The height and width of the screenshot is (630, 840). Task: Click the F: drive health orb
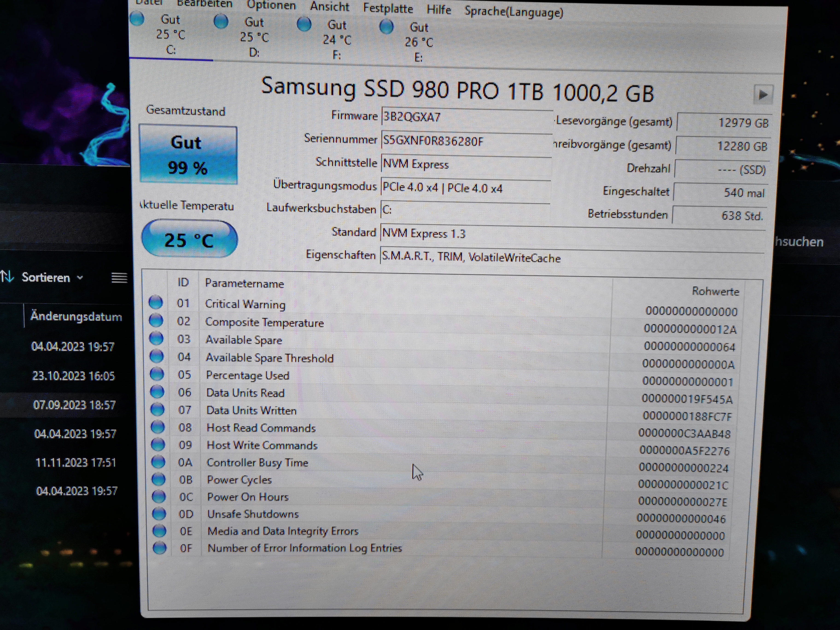pyautogui.click(x=304, y=24)
